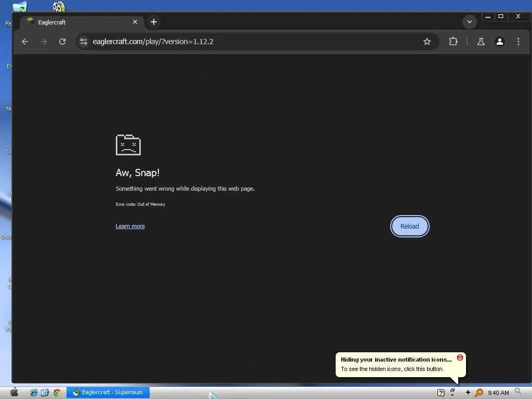This screenshot has width=532, height=399.
Task: Click the sad folder crash icon
Action: tap(128, 145)
